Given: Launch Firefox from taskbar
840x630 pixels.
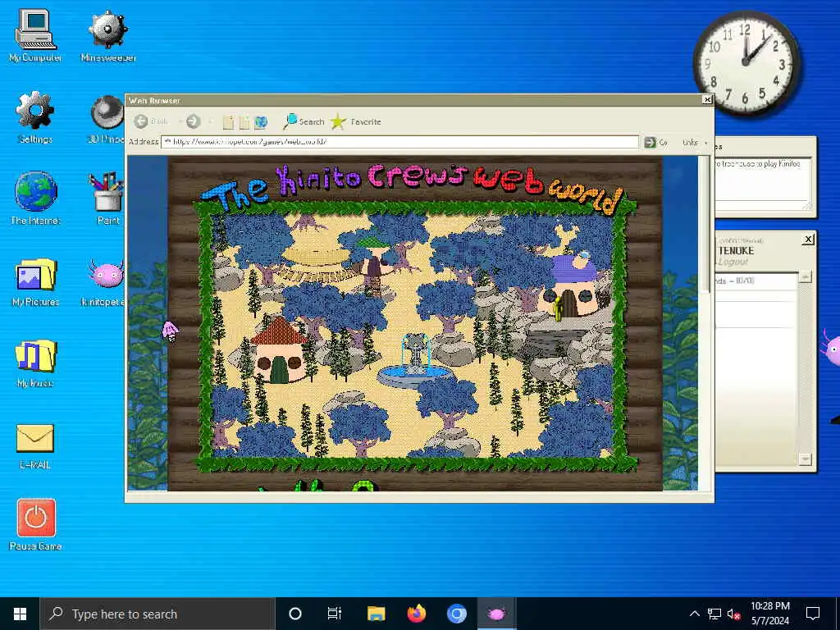Looking at the screenshot, I should pyautogui.click(x=416, y=614).
